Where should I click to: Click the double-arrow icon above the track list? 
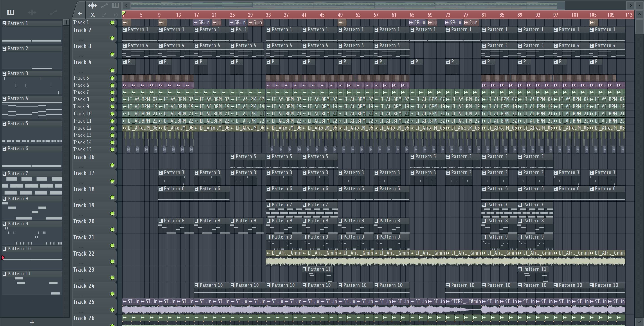pos(116,15)
